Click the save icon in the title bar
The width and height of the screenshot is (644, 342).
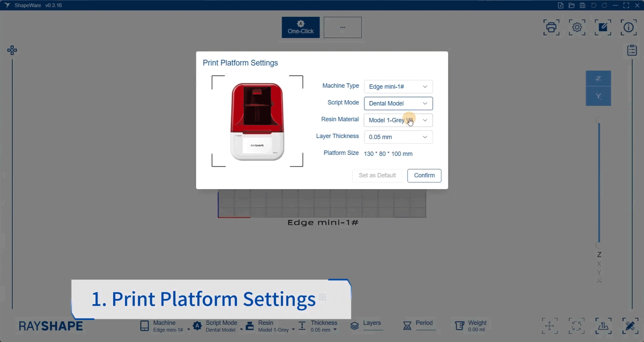(x=582, y=5)
